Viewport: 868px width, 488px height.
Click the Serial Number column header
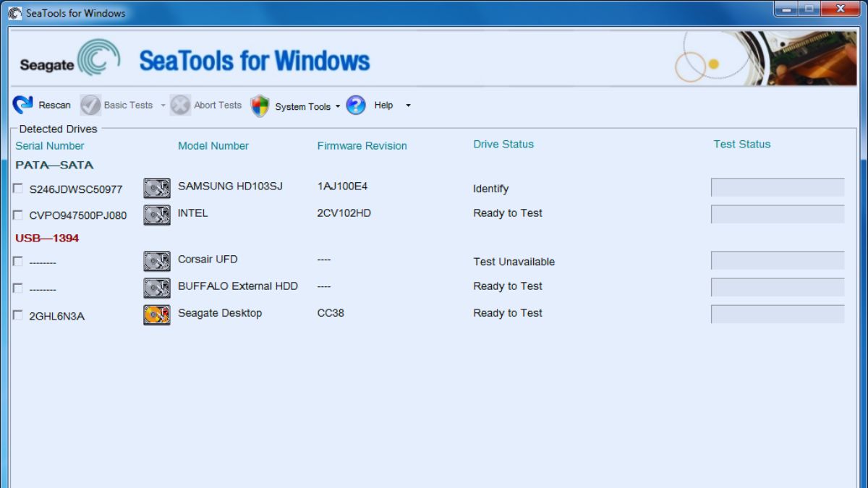[50, 145]
